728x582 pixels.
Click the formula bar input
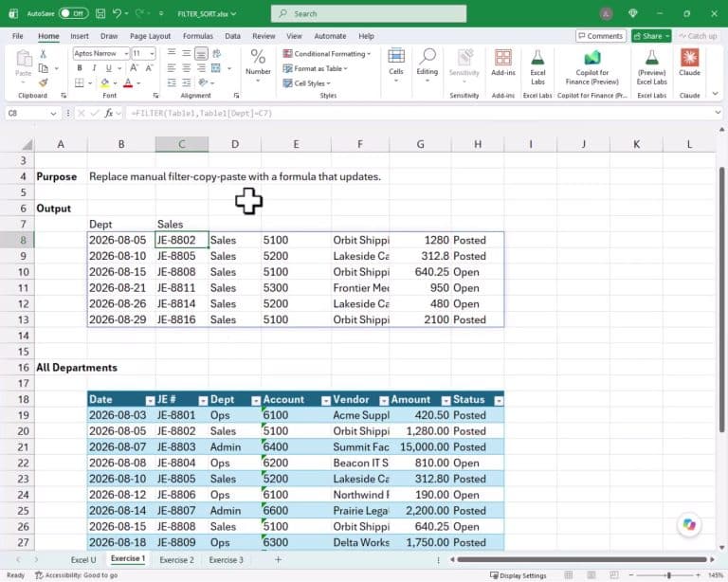(x=420, y=113)
